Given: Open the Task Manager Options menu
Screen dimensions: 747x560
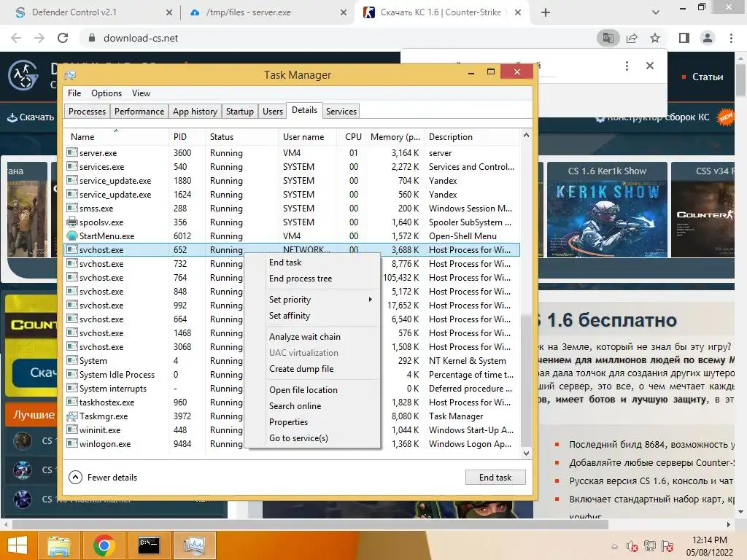Looking at the screenshot, I should click(107, 93).
